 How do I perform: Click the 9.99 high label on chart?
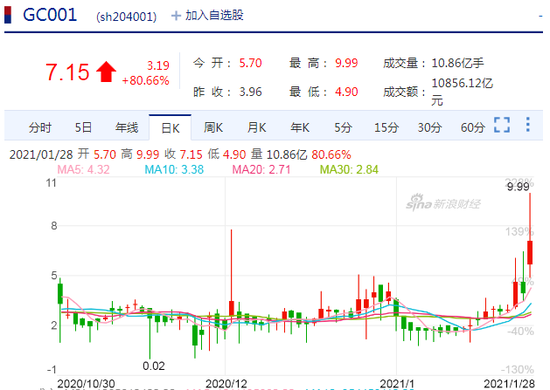click(x=518, y=187)
